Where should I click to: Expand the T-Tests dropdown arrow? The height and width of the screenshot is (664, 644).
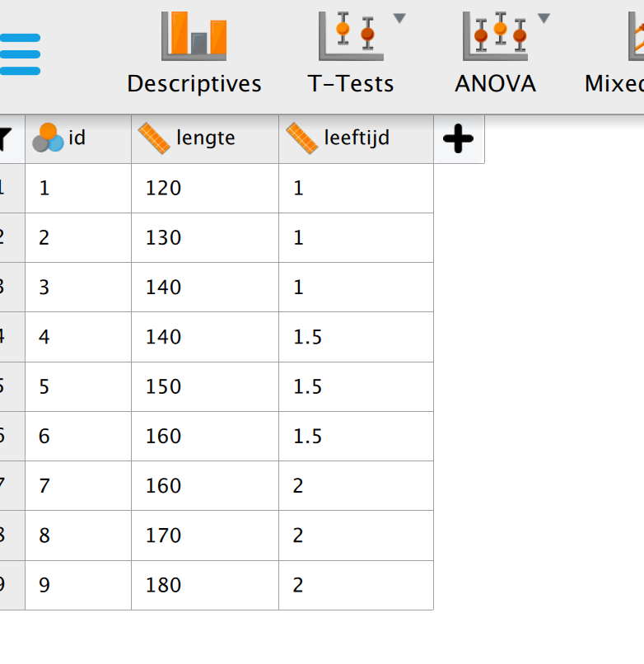coord(399,18)
